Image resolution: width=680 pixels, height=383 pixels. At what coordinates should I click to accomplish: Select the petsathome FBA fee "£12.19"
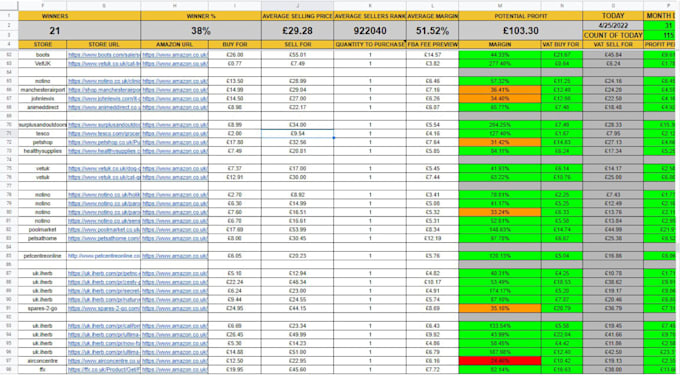click(x=432, y=238)
